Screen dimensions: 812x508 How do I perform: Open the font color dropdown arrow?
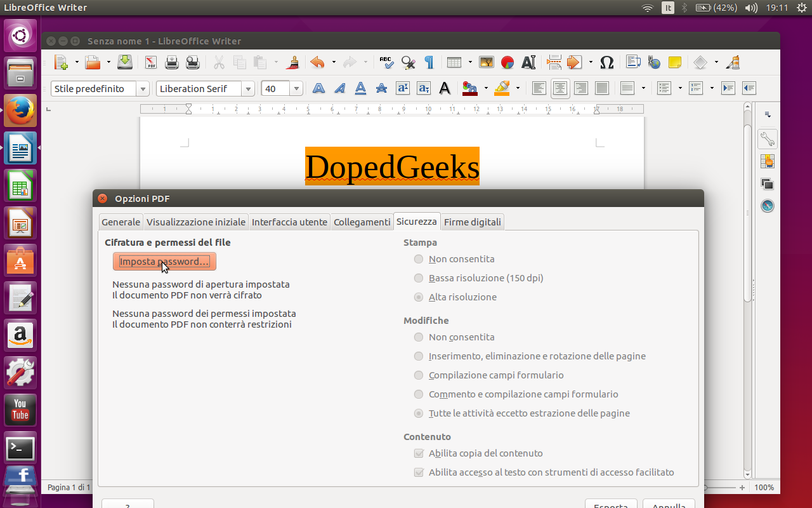click(x=486, y=88)
